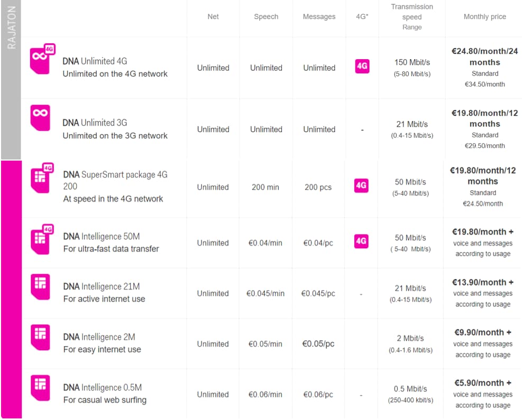Click the 2 Mbit/s speed value
Screen dimensions: 522x420
point(410,339)
